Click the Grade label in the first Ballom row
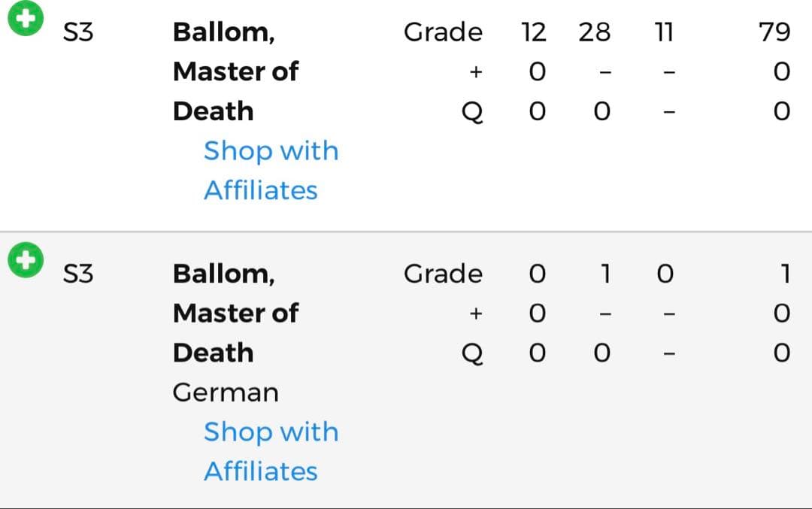This screenshot has width=812, height=509. (443, 32)
